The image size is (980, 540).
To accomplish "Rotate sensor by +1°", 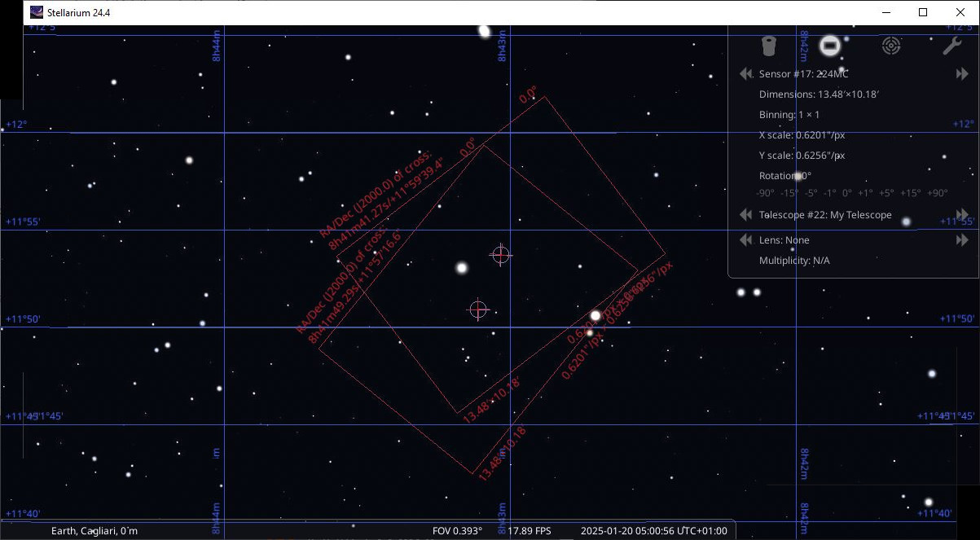I will click(865, 193).
